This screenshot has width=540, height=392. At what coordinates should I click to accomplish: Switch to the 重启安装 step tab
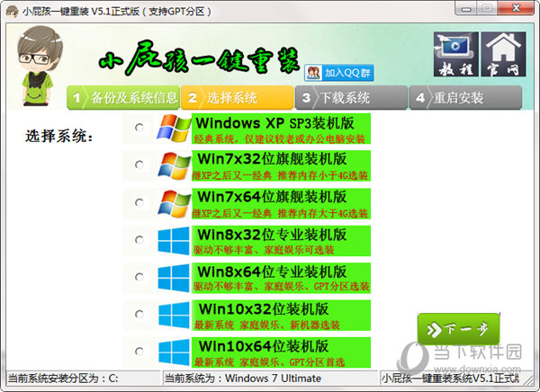coord(465,98)
